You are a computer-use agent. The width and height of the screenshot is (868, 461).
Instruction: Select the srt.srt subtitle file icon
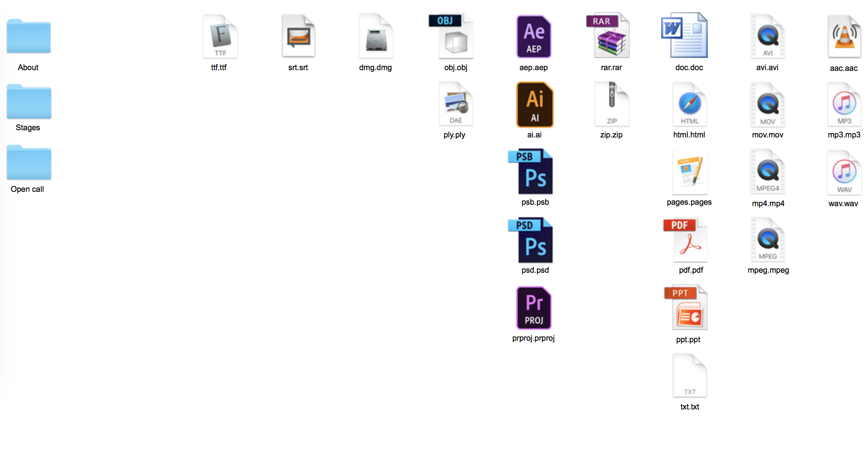[298, 36]
